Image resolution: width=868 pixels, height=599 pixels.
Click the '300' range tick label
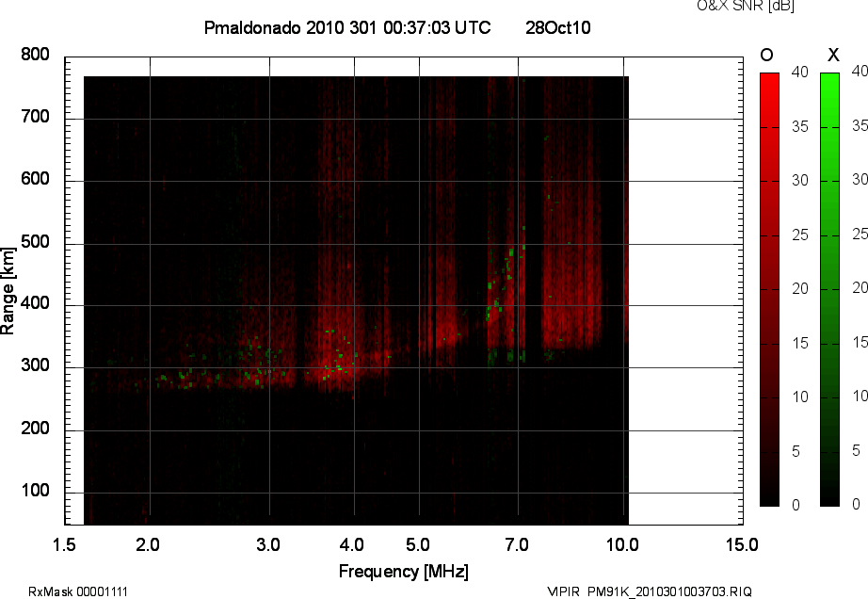pyautogui.click(x=35, y=365)
